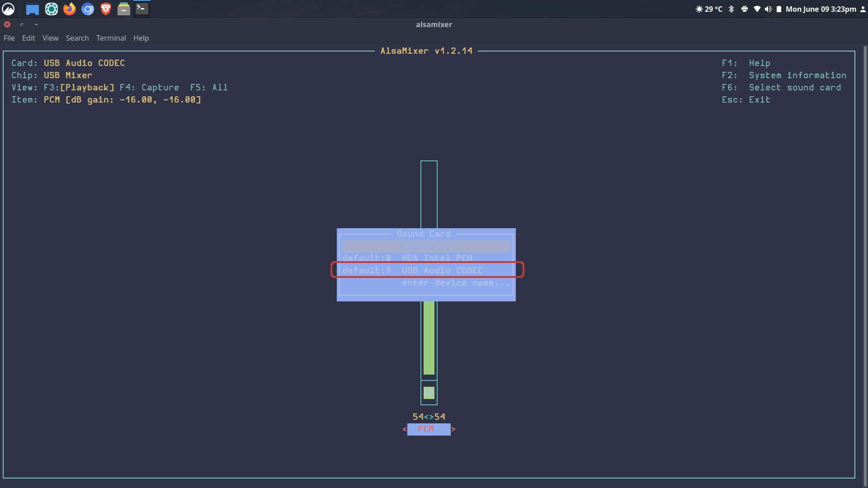Toggle the PCM mute indicator box
The width and height of the screenshot is (868, 488).
[429, 393]
